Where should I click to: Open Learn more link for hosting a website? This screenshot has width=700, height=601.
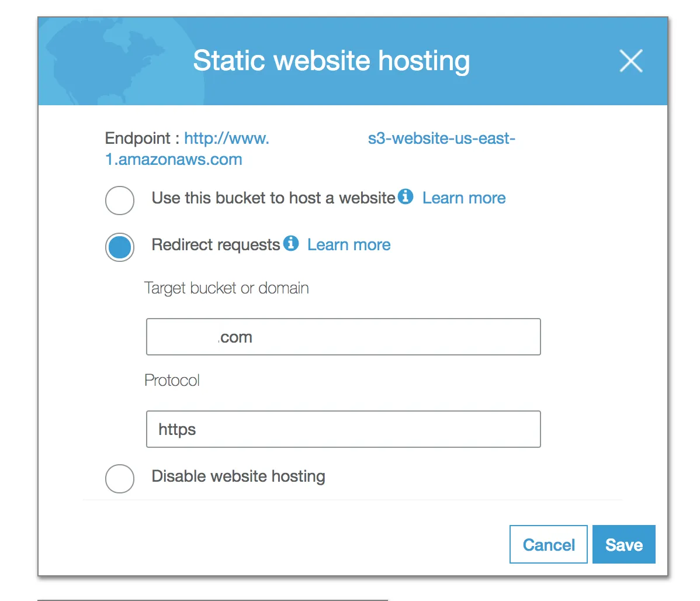[x=464, y=198]
